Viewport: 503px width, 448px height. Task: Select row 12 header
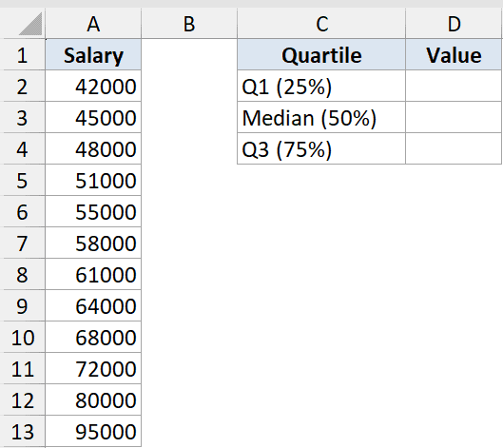click(x=23, y=400)
